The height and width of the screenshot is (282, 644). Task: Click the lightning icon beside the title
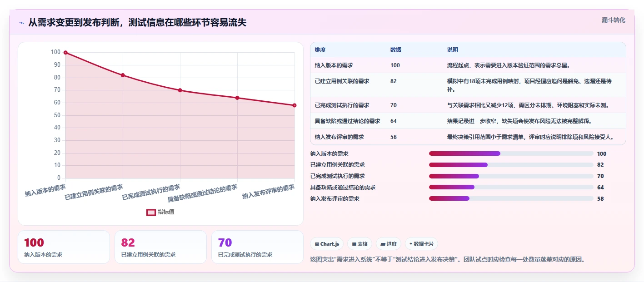(21, 22)
